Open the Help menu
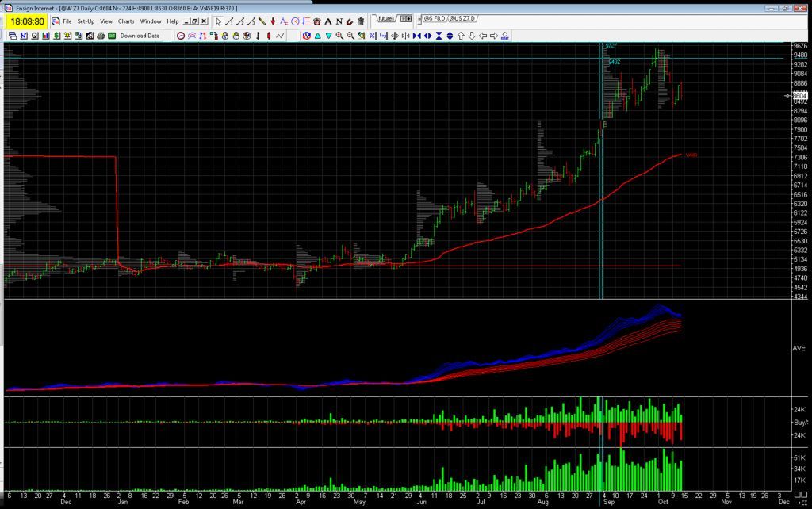Screen dimensions: 812x509 (x=172, y=21)
